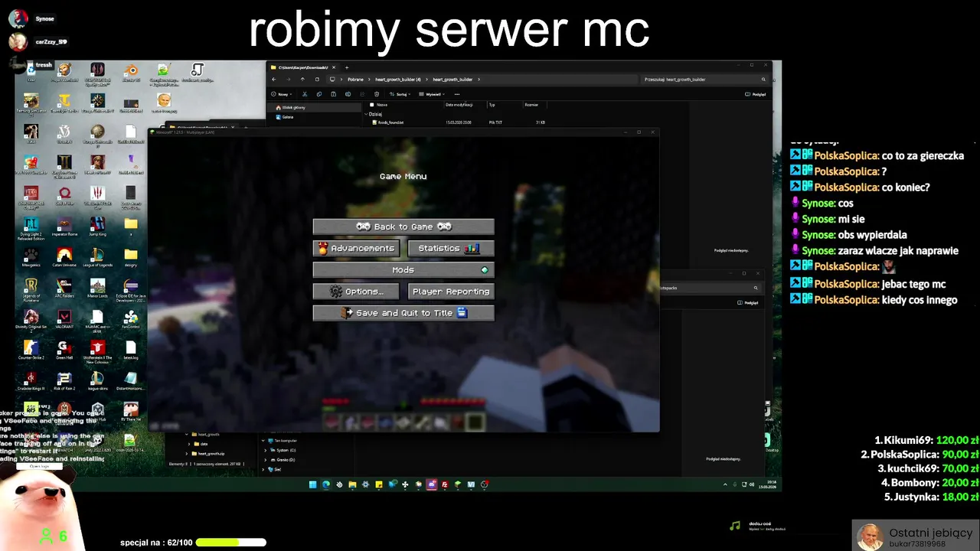Open FanControl desktop icon
The image size is (980, 551).
[131, 318]
